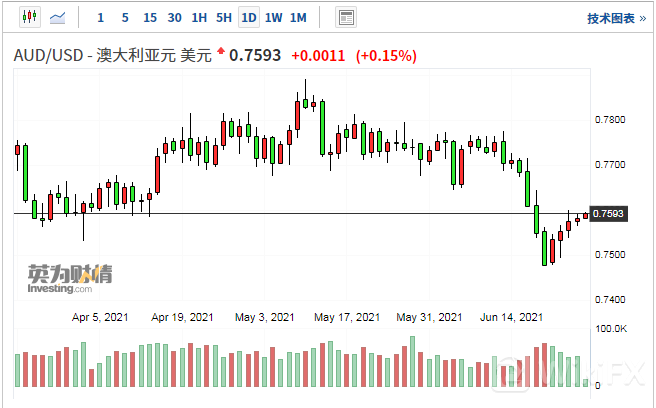656x408 pixels.
Task: Switch to the 15-minute timeframe
Action: [x=150, y=18]
